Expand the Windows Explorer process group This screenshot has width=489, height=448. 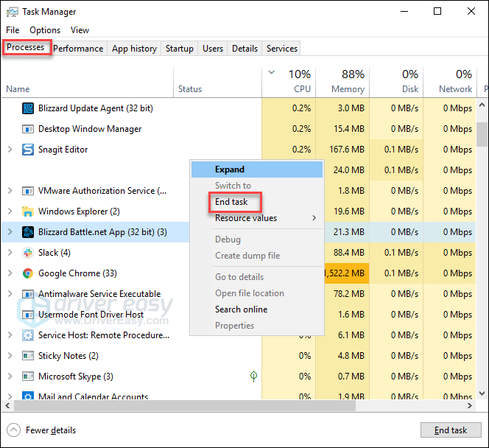10,211
